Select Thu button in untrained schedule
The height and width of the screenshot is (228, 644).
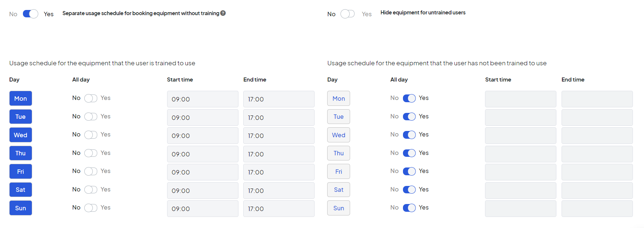coord(338,153)
